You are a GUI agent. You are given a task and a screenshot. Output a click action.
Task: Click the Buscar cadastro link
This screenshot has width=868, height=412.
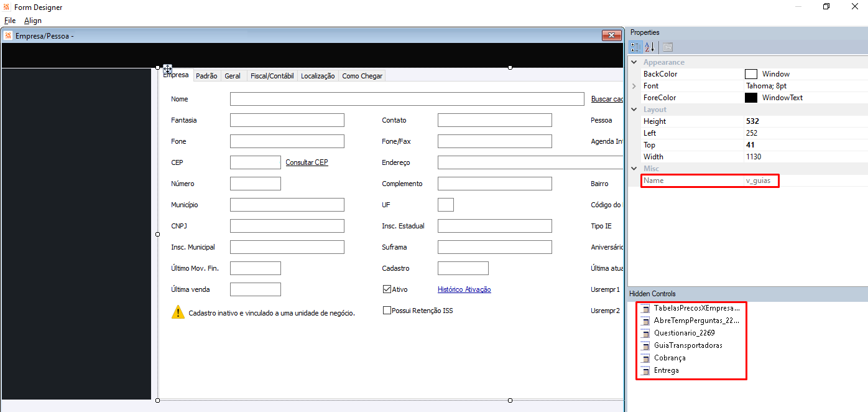607,99
